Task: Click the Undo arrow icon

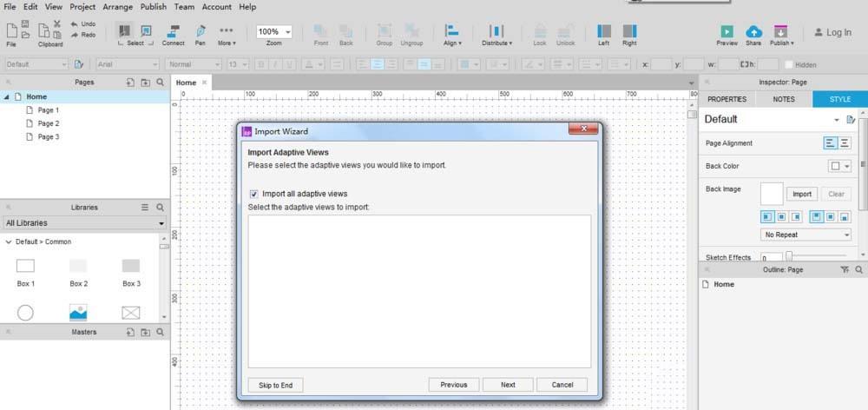Action: coord(74,24)
